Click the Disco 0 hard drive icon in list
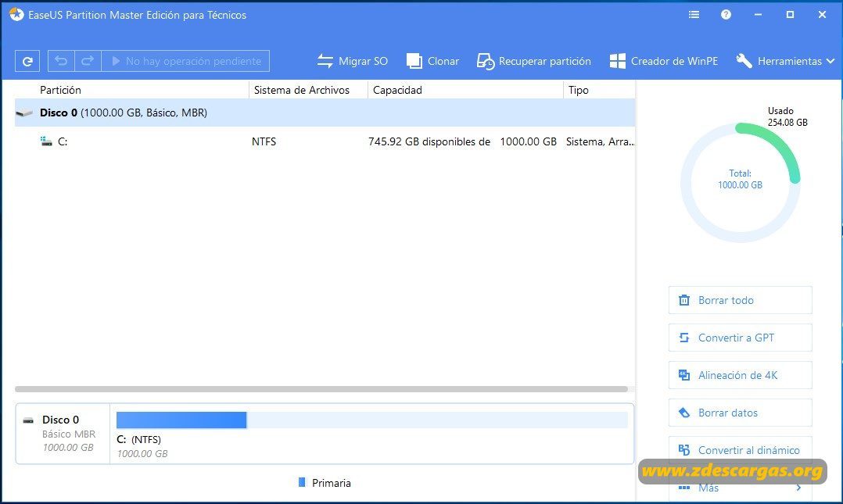Image resolution: width=843 pixels, height=504 pixels. [x=24, y=113]
